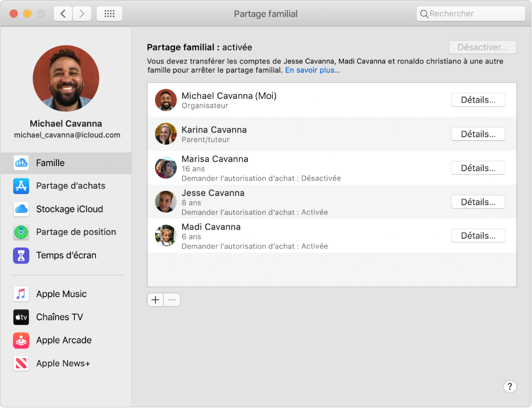This screenshot has width=532, height=408.
Task: Click Karina Cavanna's avatar
Action: point(166,134)
